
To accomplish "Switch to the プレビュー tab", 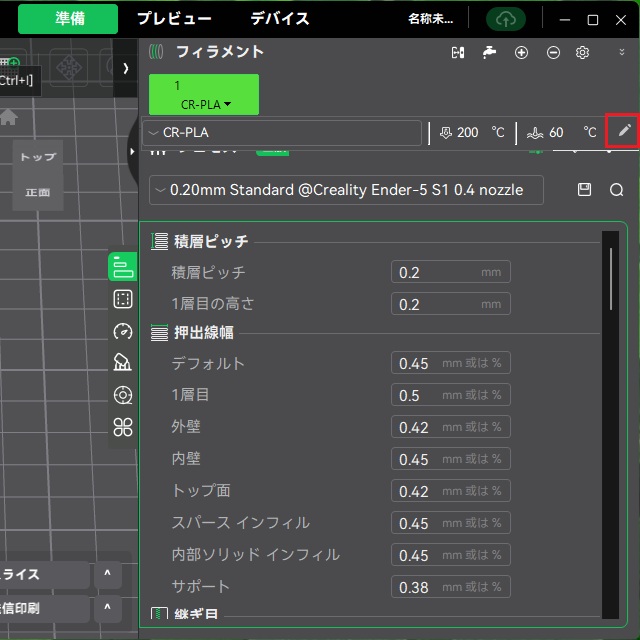I will point(174,19).
